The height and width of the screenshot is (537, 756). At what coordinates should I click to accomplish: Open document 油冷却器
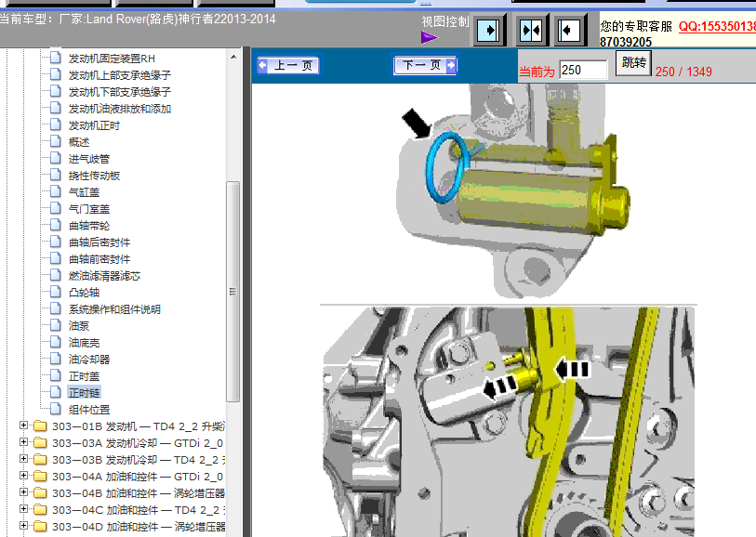click(x=89, y=360)
